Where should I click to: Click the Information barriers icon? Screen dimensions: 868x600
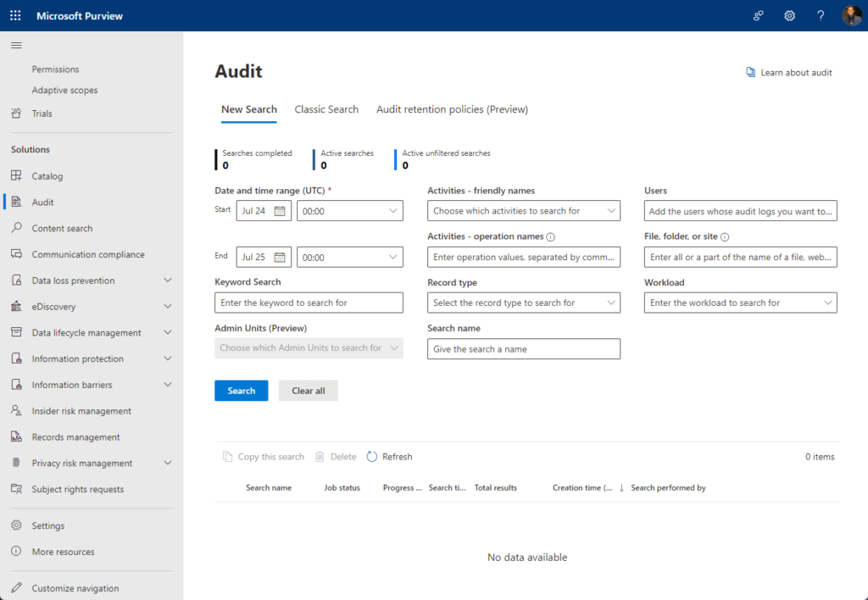pos(16,385)
